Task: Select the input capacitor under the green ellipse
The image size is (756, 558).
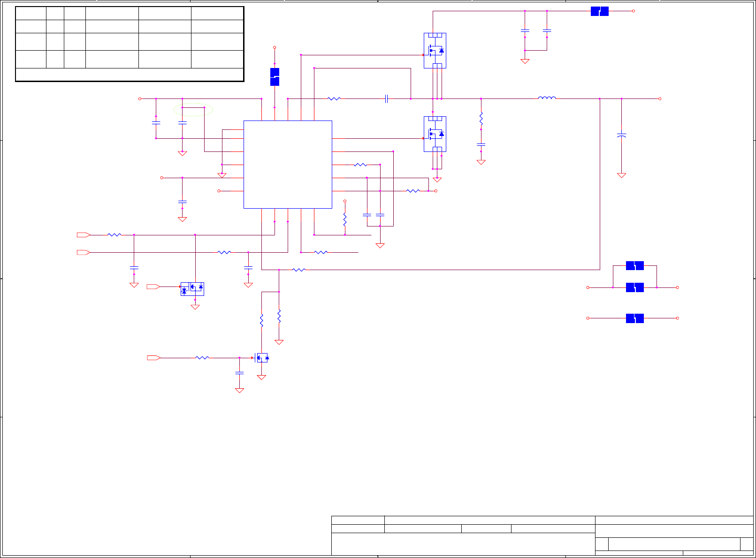Action: point(183,123)
